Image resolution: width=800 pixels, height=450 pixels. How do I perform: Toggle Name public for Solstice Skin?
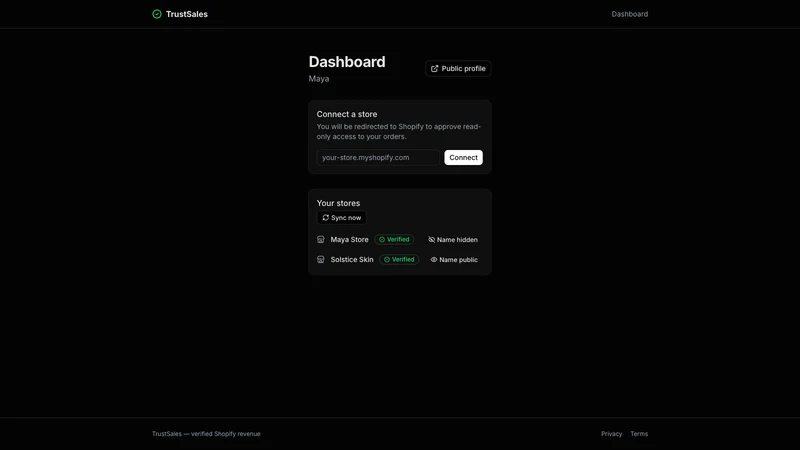(454, 260)
